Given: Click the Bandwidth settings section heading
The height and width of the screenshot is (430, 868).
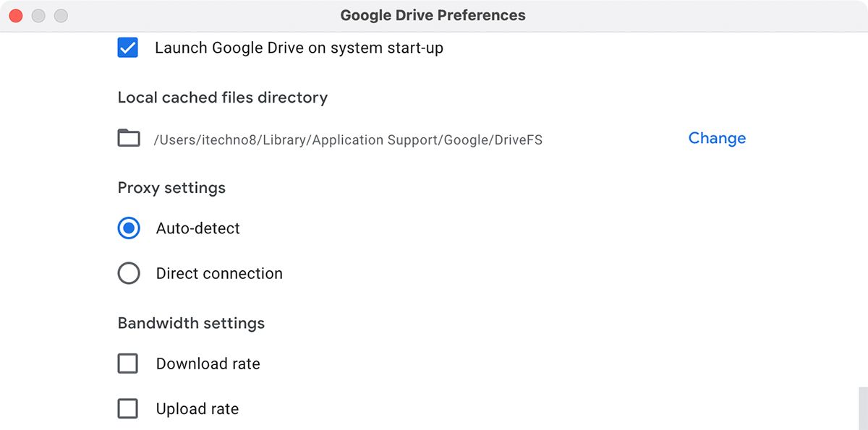Looking at the screenshot, I should tap(191, 323).
